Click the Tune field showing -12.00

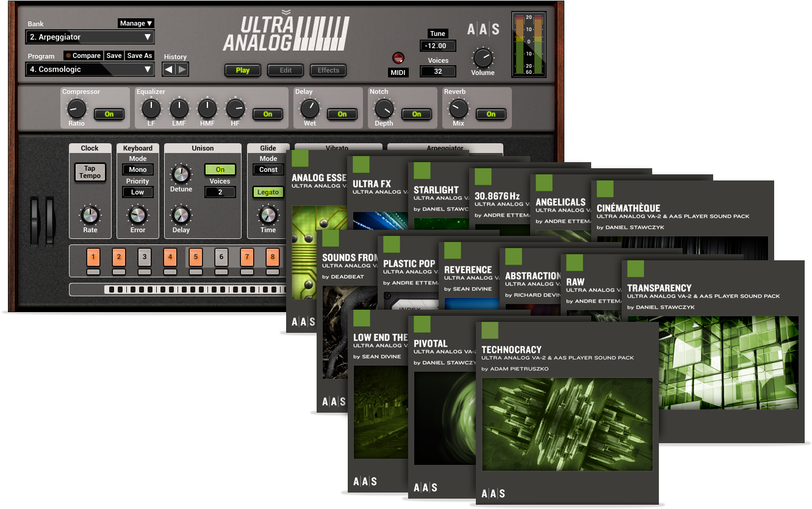(x=437, y=46)
